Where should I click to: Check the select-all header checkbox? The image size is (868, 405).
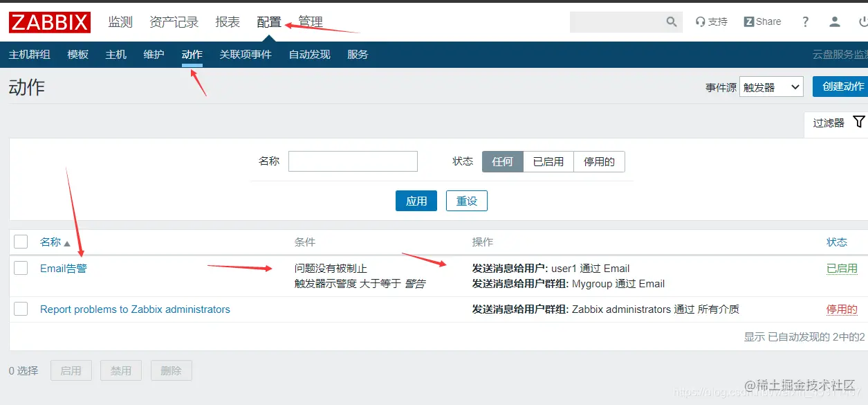(21, 242)
